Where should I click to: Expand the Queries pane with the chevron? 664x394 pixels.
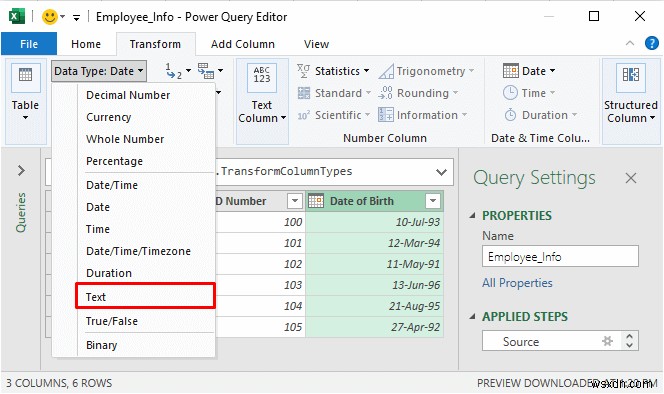(x=21, y=171)
